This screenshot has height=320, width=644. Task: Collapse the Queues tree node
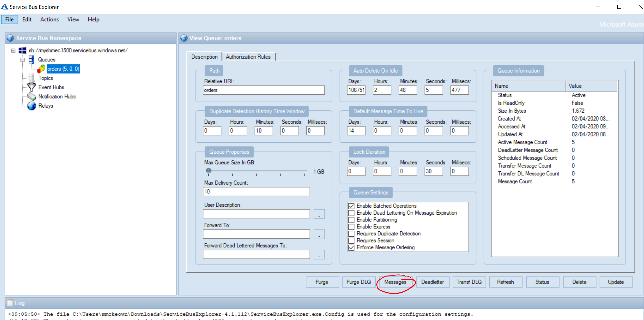[23, 60]
